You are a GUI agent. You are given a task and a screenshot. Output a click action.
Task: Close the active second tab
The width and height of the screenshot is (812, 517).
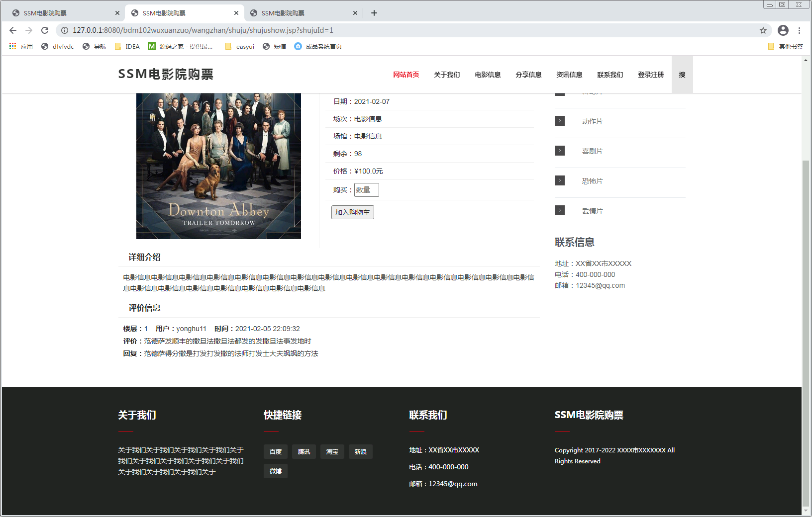[x=236, y=13]
